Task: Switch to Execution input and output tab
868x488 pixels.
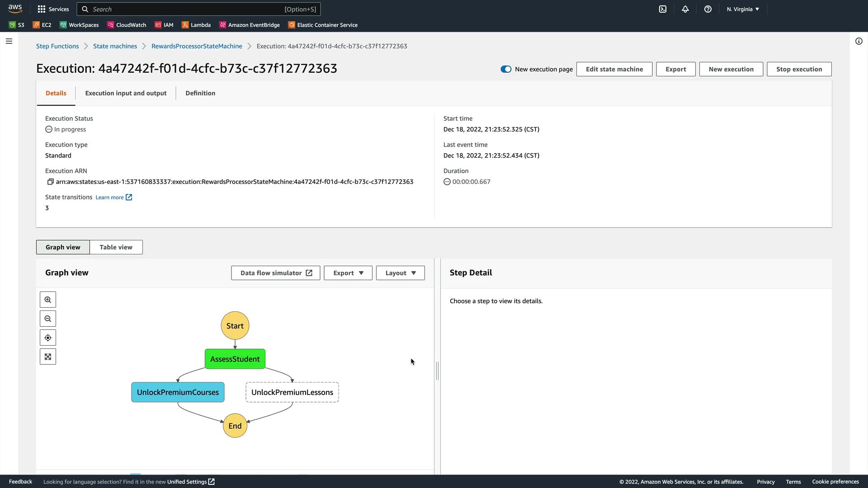Action: pyautogui.click(x=126, y=93)
